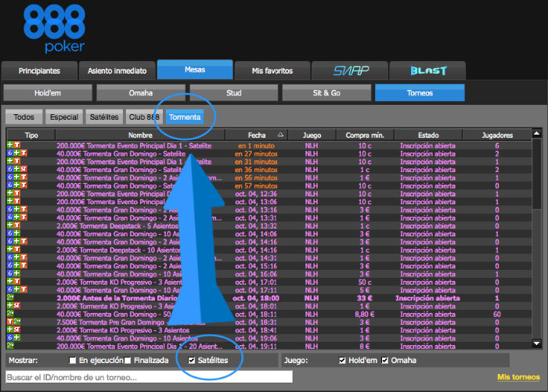Click red ST icon in 'oct. 04, 18:41' row
Image resolution: width=548 pixels, height=392 pixels.
coord(16,330)
